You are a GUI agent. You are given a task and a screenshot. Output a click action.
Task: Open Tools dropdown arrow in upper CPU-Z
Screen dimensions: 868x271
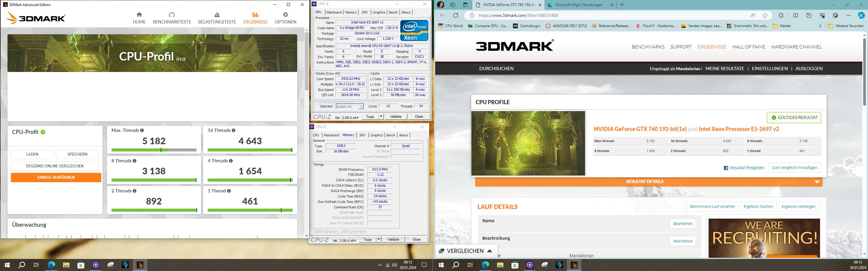click(x=381, y=117)
